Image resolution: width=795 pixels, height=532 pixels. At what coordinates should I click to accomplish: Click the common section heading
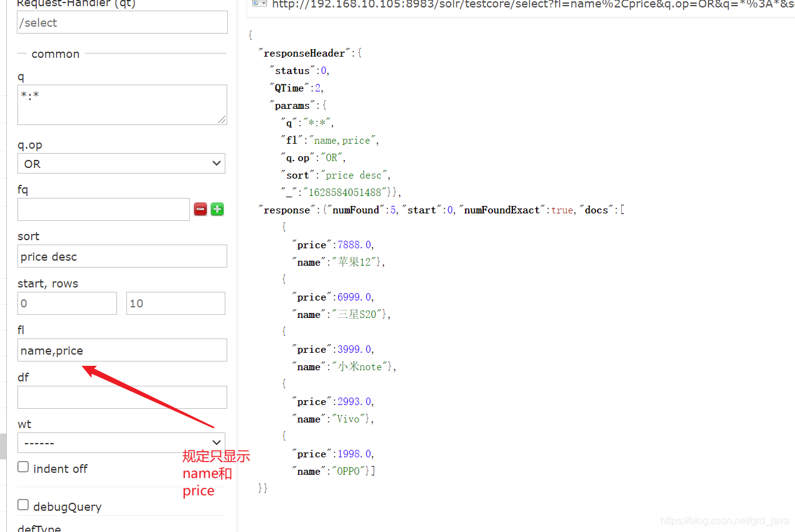tap(55, 54)
